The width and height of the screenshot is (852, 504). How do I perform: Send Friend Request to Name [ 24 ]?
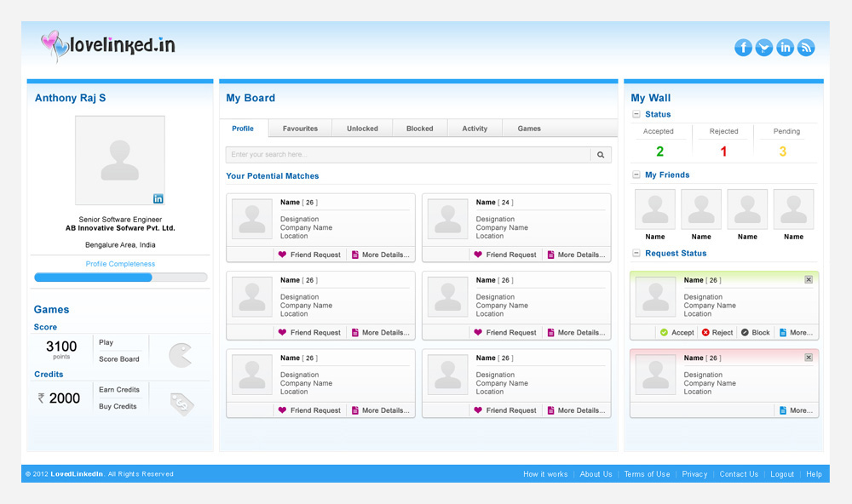[505, 255]
